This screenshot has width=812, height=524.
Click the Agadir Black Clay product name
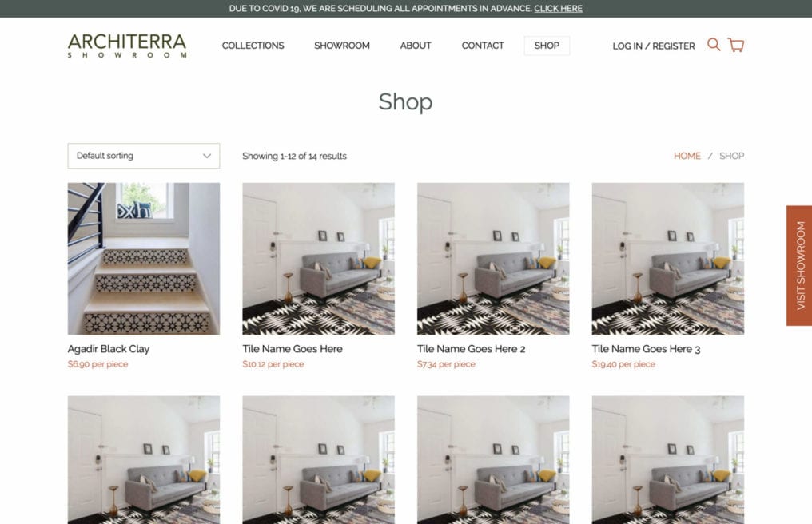[x=109, y=349]
